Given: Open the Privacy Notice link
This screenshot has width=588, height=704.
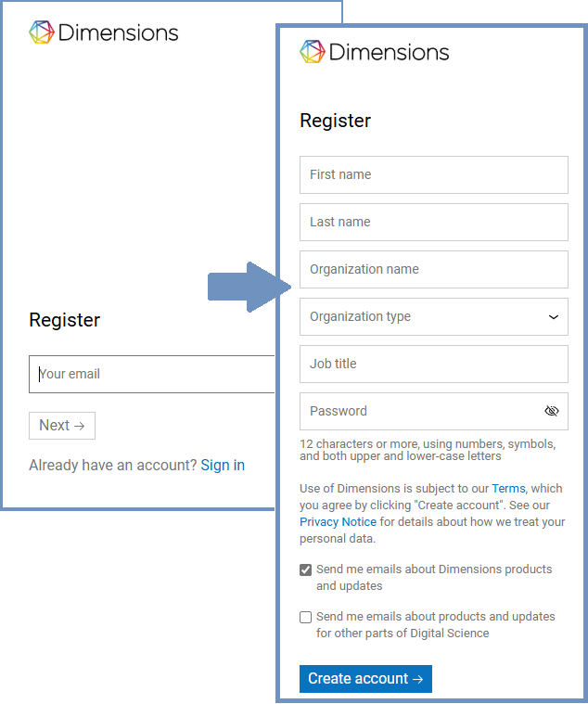Looking at the screenshot, I should click(x=338, y=522).
